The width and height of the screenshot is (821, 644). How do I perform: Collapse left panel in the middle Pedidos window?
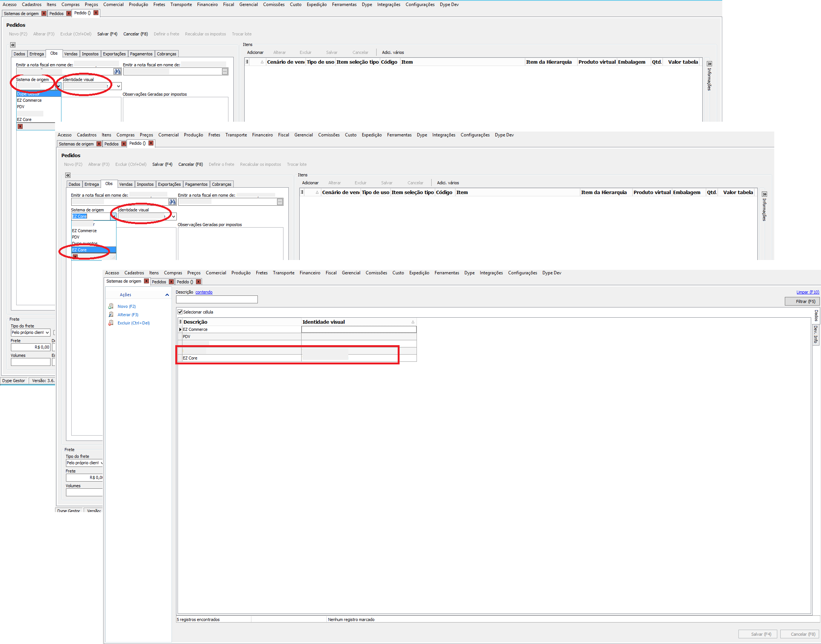[x=68, y=175]
